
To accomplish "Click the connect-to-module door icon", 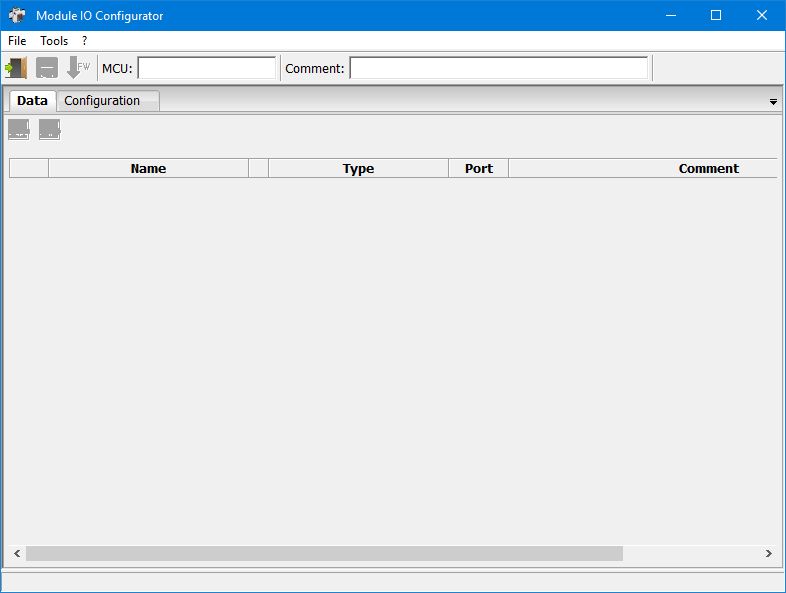I will tap(17, 68).
